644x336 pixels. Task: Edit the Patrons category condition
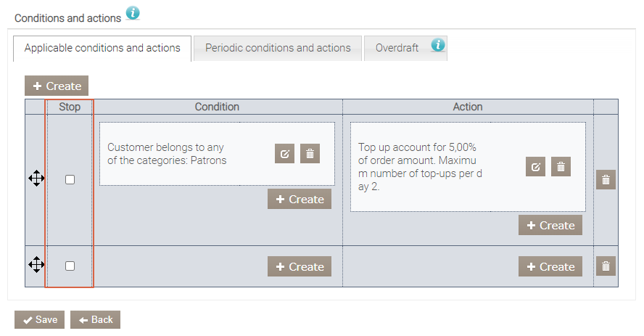pyautogui.click(x=285, y=153)
